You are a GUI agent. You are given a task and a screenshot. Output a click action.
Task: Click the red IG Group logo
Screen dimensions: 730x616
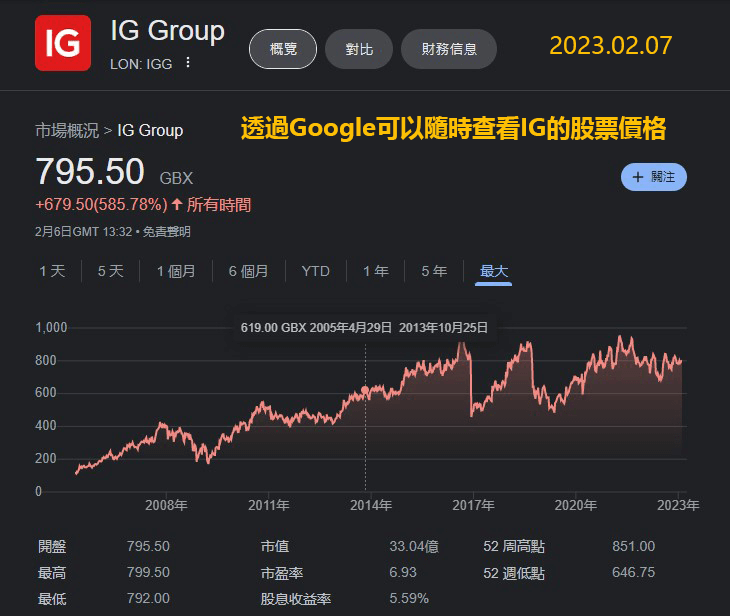(63, 43)
